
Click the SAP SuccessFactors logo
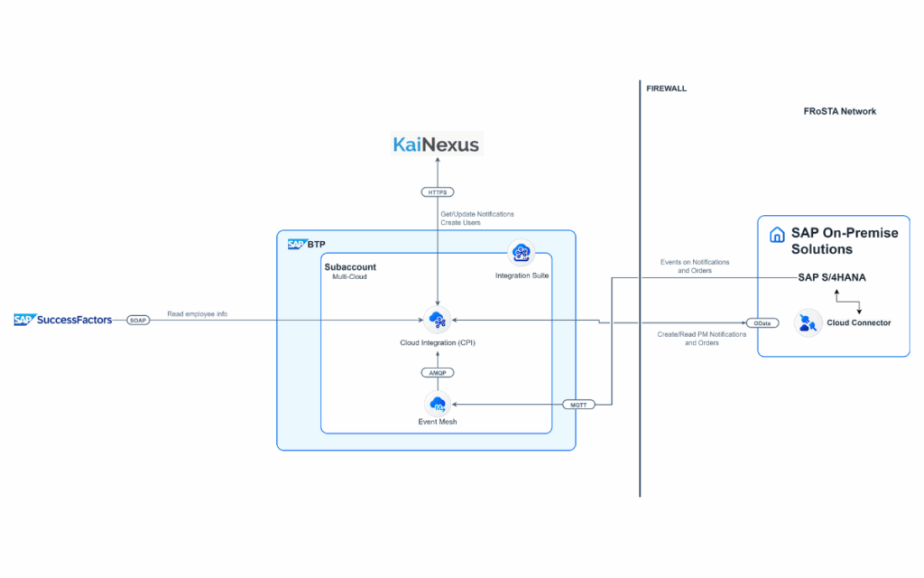(63, 320)
